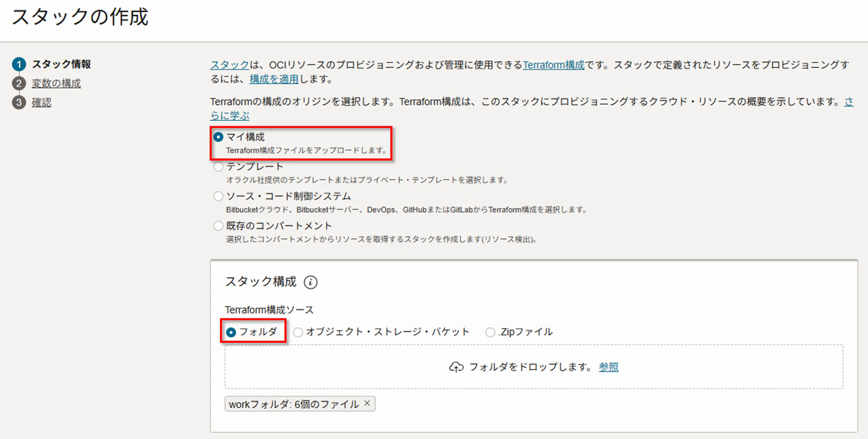Choose .Zipファイル source option
The image size is (868, 439).
(x=490, y=332)
